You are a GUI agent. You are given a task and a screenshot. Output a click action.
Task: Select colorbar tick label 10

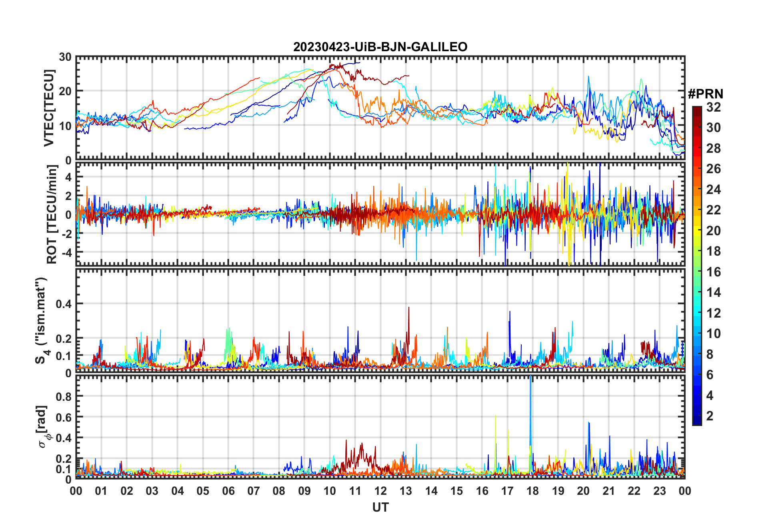tap(713, 333)
